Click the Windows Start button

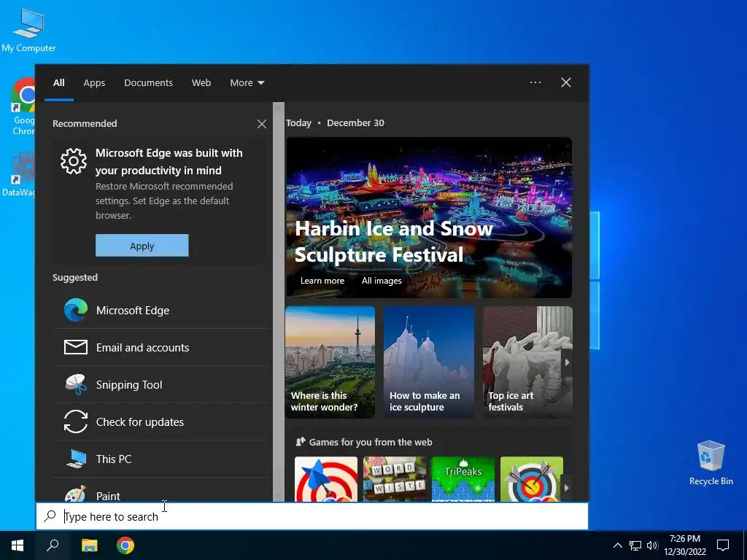(18, 545)
